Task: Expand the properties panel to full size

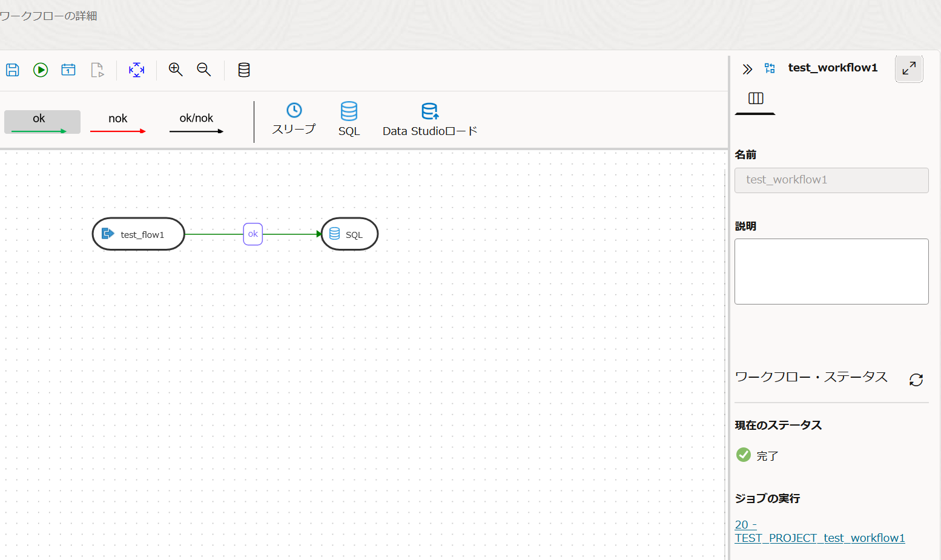Action: point(909,69)
